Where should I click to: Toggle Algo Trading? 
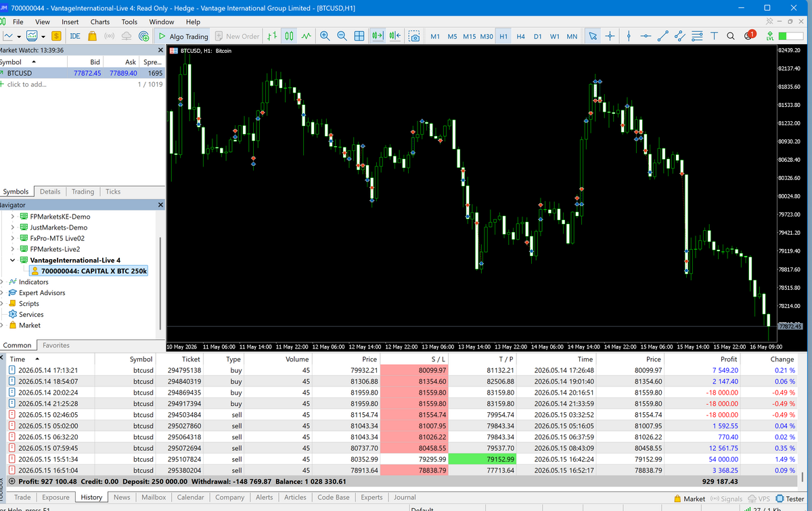pos(183,36)
